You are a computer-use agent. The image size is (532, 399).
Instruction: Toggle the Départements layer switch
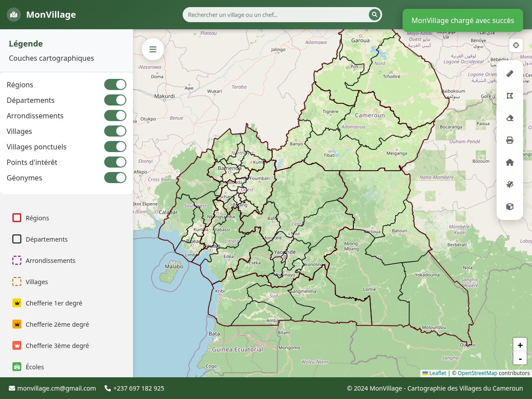pos(115,100)
